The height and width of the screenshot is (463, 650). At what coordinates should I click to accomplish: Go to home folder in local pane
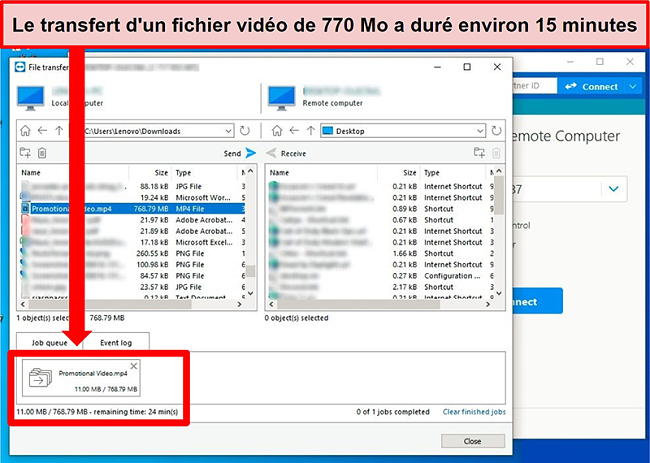tap(25, 131)
